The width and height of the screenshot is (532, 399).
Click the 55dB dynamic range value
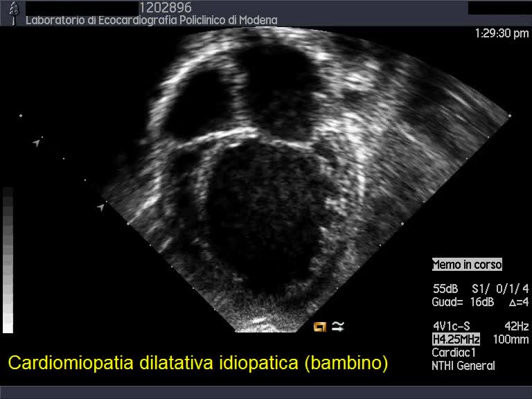[x=445, y=289]
